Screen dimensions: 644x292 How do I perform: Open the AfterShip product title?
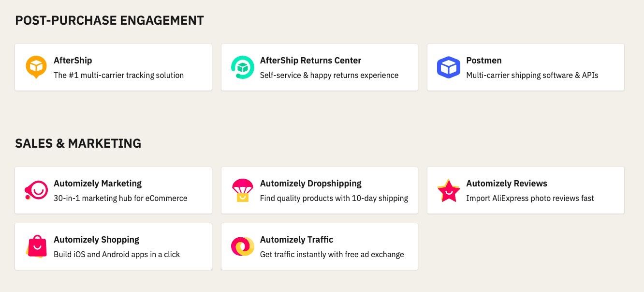coord(73,61)
